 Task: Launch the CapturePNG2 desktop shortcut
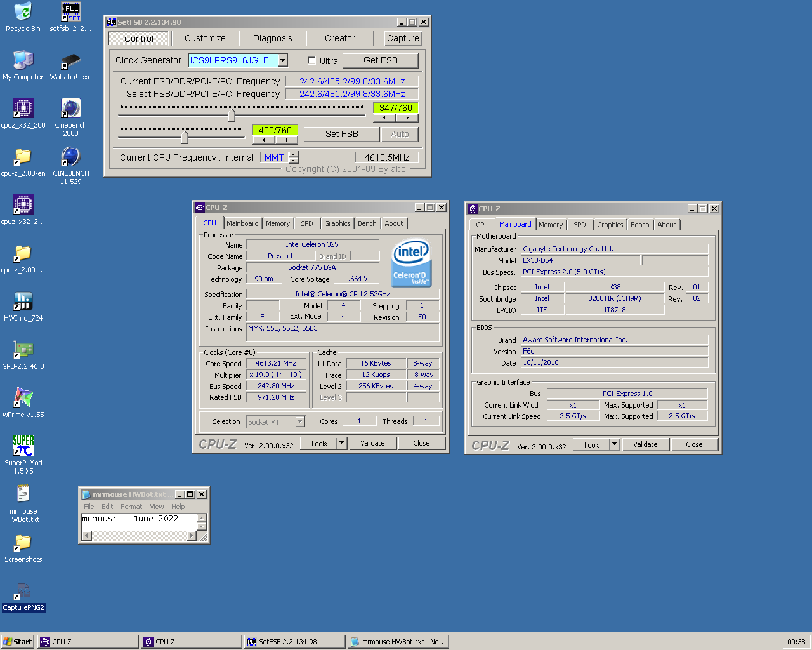pos(23,597)
